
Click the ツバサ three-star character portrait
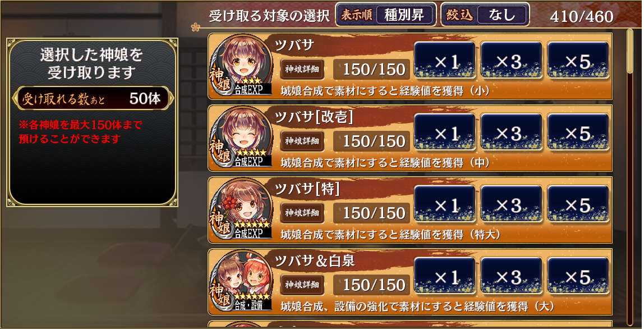coord(241,66)
